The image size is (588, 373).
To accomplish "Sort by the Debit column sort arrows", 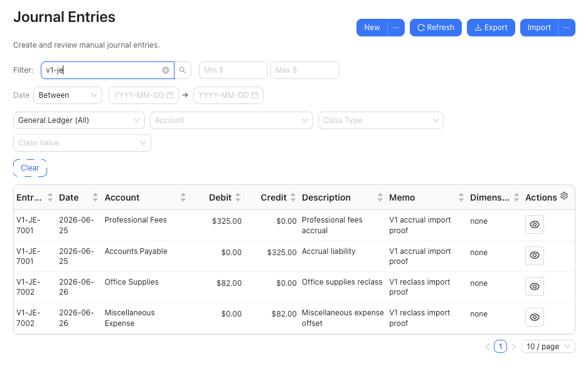I will click(238, 197).
